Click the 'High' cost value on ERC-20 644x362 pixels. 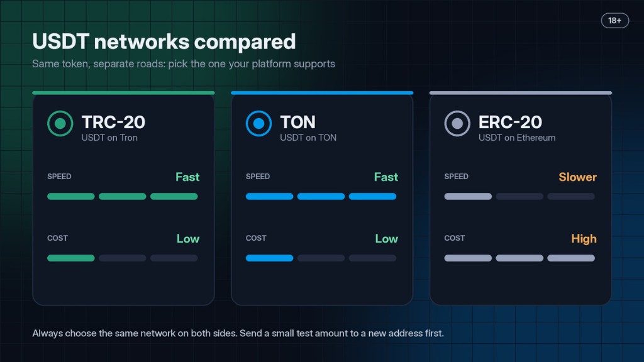click(x=584, y=238)
